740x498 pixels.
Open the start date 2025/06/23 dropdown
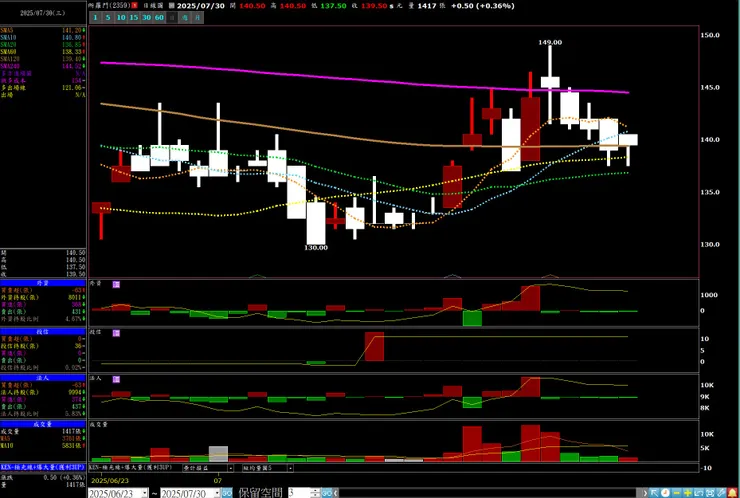145,493
